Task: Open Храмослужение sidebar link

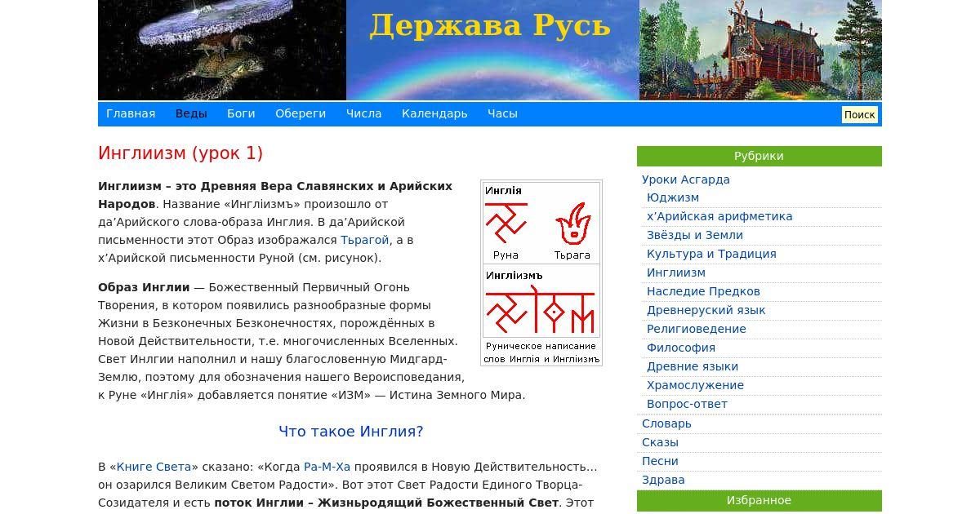Action: click(695, 385)
